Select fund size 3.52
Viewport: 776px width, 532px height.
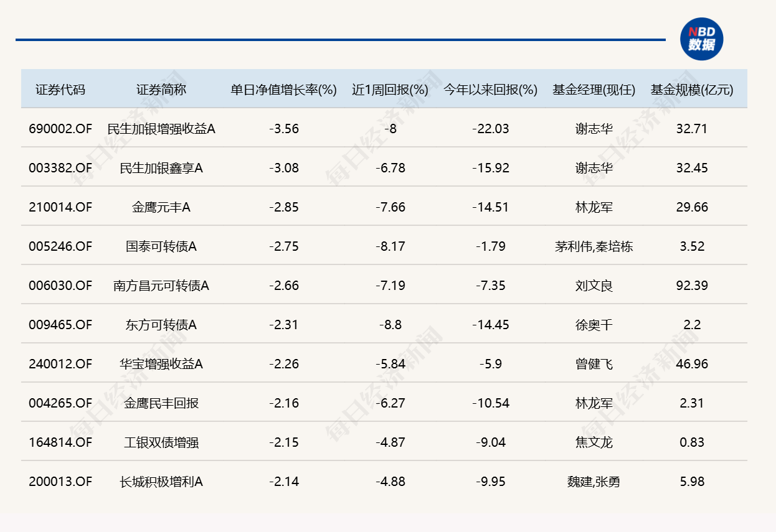coord(692,246)
